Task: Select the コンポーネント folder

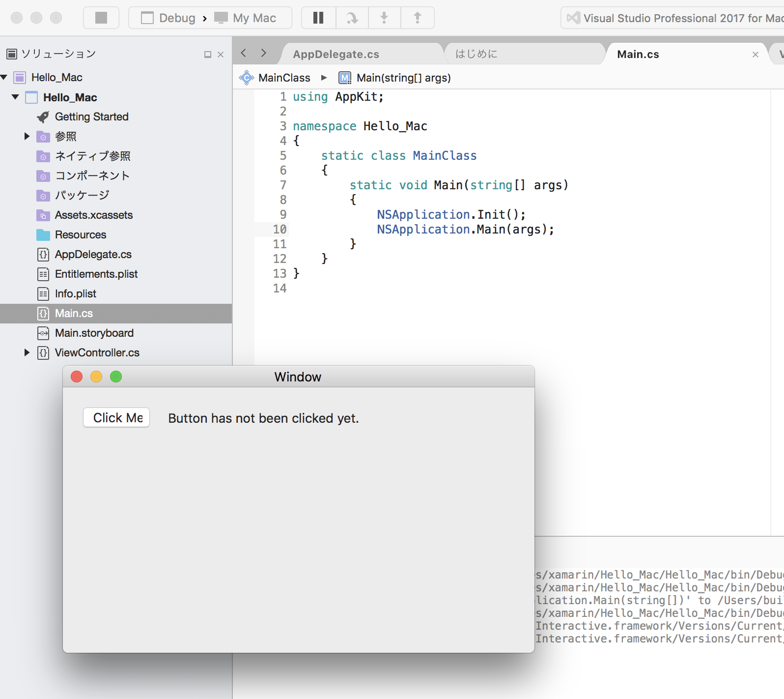Action: [83, 175]
